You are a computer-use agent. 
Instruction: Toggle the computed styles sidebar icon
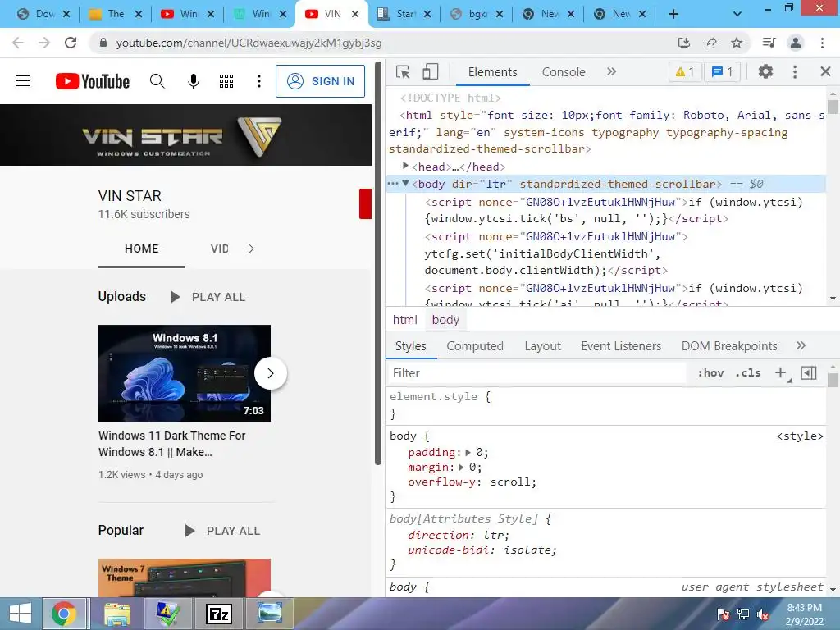[x=808, y=373]
